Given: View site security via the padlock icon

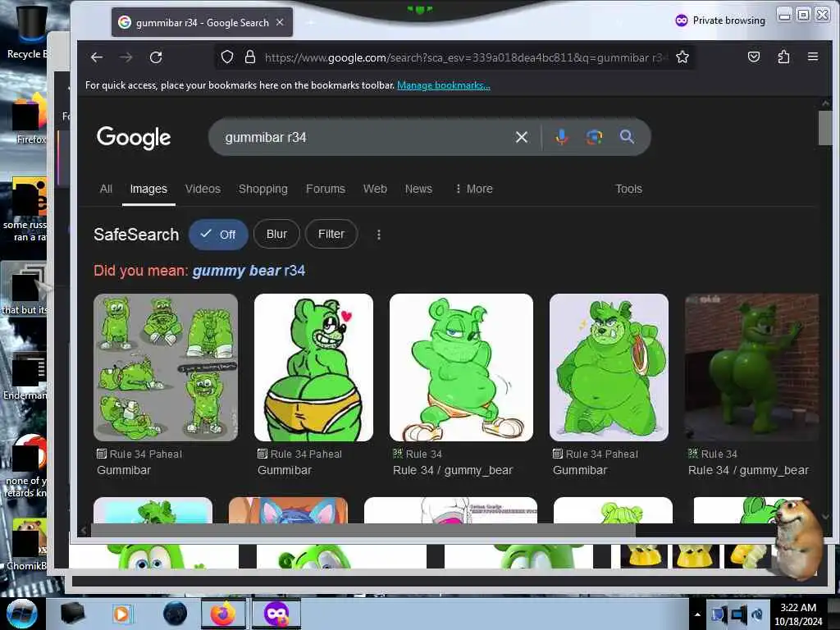Looking at the screenshot, I should (249, 57).
